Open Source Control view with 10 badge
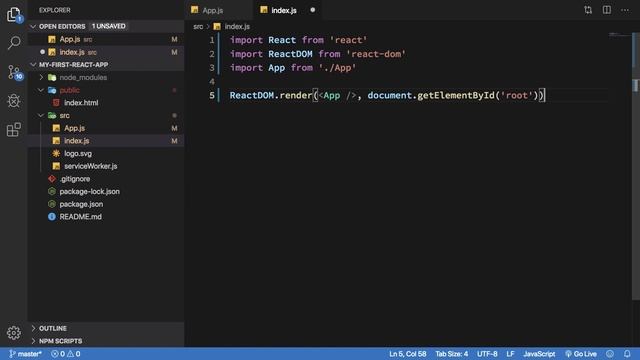The image size is (640, 360). [15, 73]
